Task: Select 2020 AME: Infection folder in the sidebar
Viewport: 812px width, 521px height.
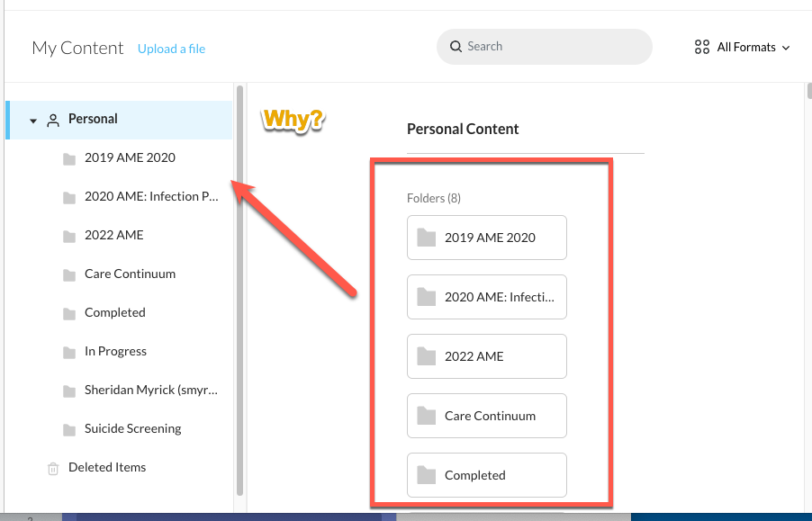Action: coord(151,197)
